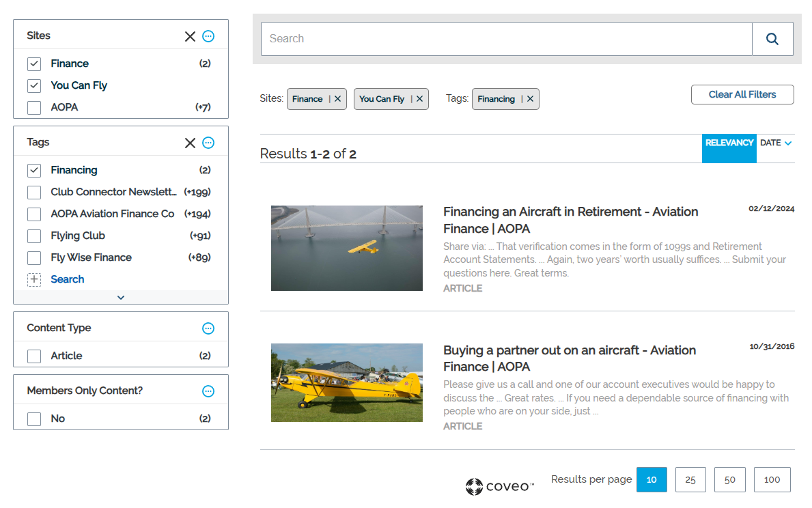This screenshot has width=812, height=508.
Task: Open the yellow Piper Cub thumbnail
Action: (347, 382)
